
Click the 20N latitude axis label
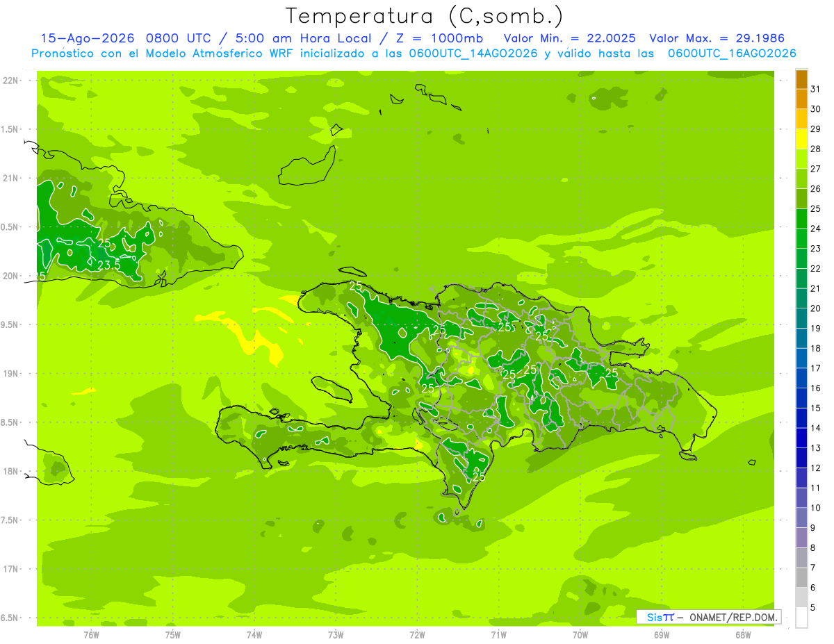pyautogui.click(x=10, y=276)
